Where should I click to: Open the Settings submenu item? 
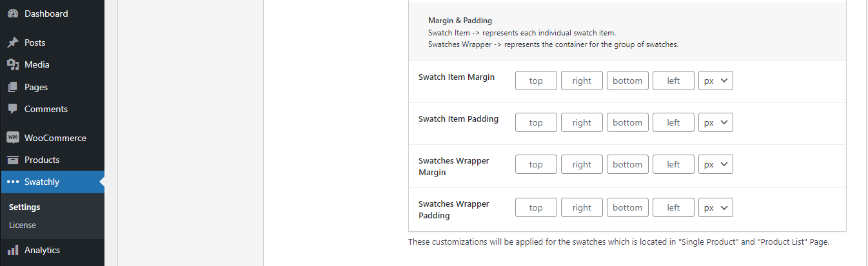(x=25, y=207)
